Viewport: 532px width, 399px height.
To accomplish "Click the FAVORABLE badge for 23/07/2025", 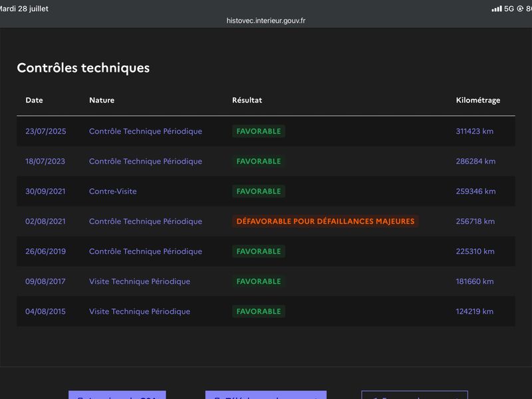I will point(259,131).
